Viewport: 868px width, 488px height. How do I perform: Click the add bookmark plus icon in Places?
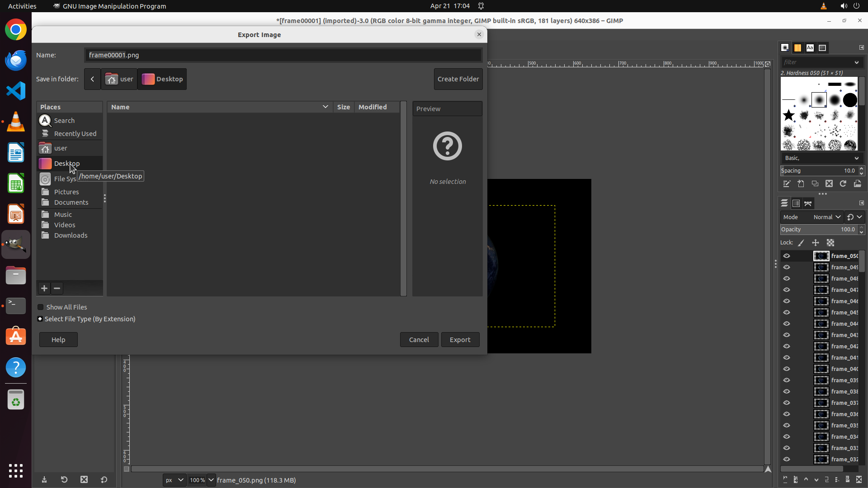[44, 288]
